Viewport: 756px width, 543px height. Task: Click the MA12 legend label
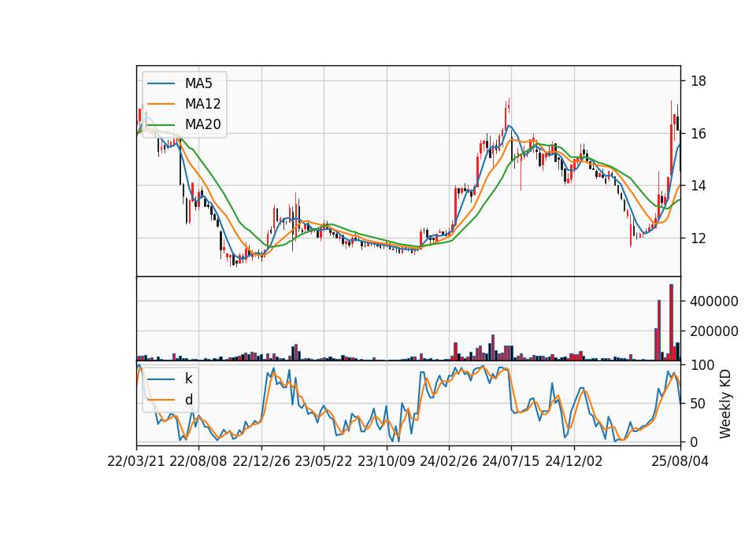coord(202,104)
